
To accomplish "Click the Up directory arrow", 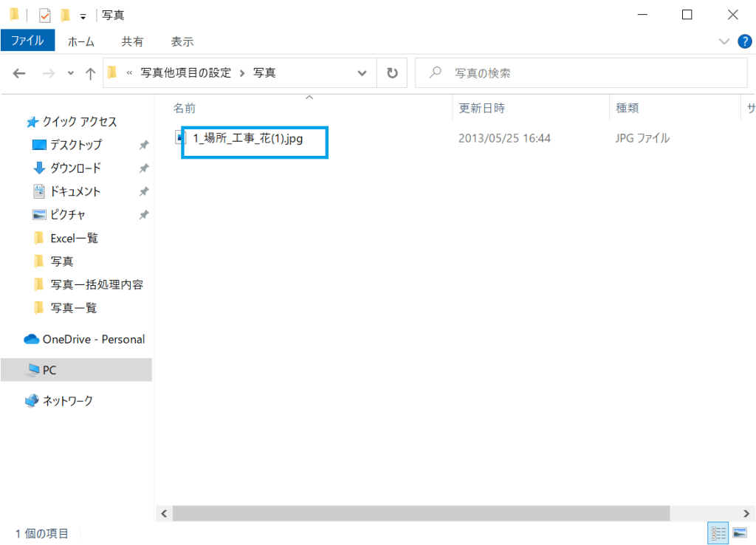I will click(x=90, y=73).
